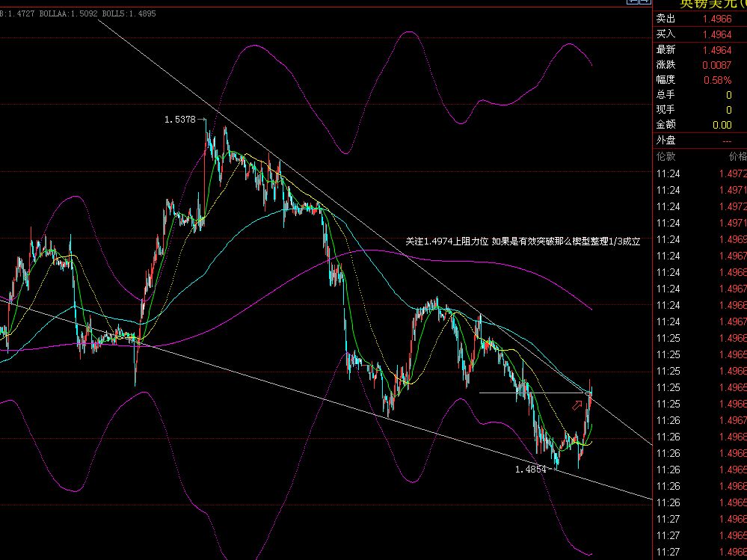The image size is (747, 560).
Task: Click the 涨跌 change value 0.0087
Action: coord(717,64)
